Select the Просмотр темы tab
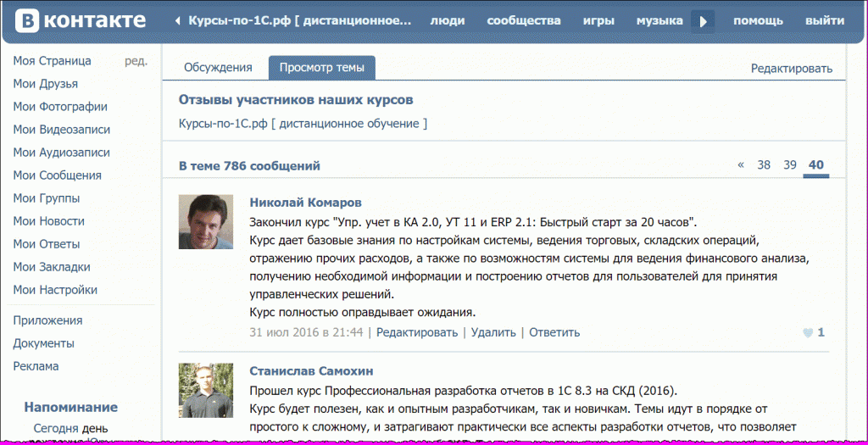Screen dimensions: 868x445 [322, 68]
